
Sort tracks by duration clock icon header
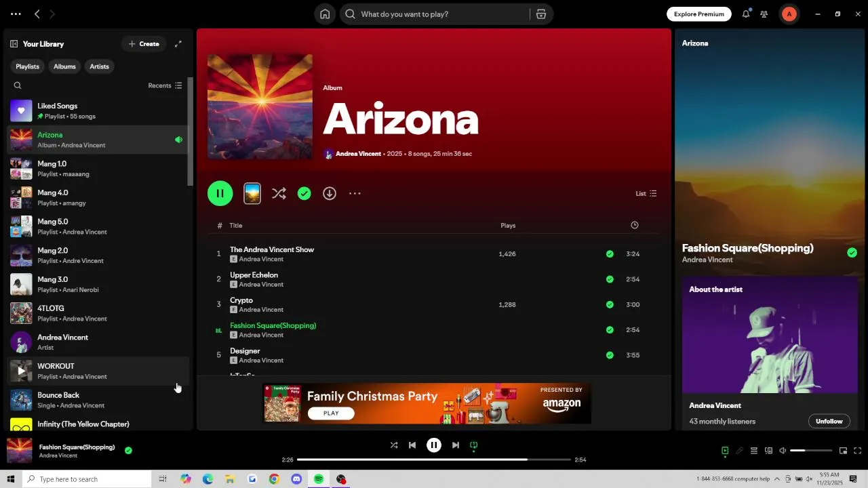click(635, 226)
